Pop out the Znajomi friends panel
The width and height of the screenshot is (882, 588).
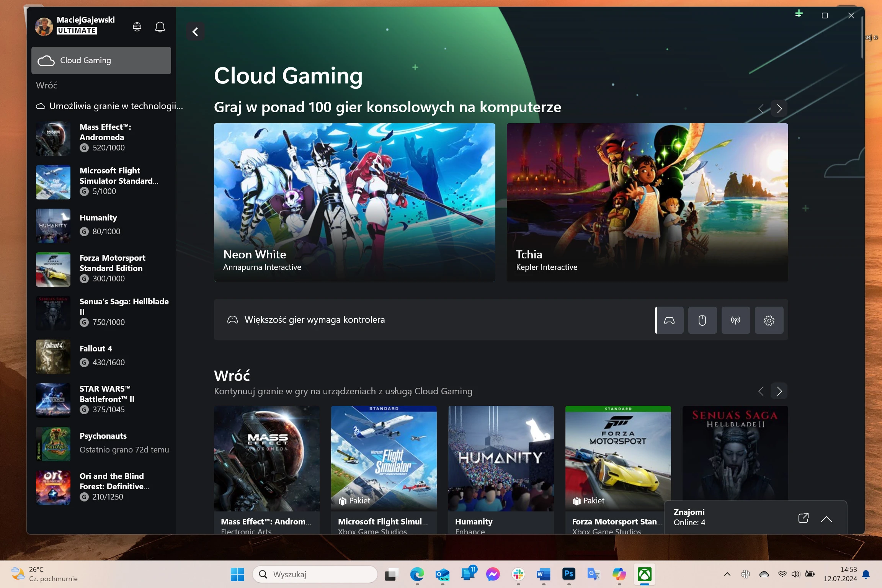pos(804,518)
